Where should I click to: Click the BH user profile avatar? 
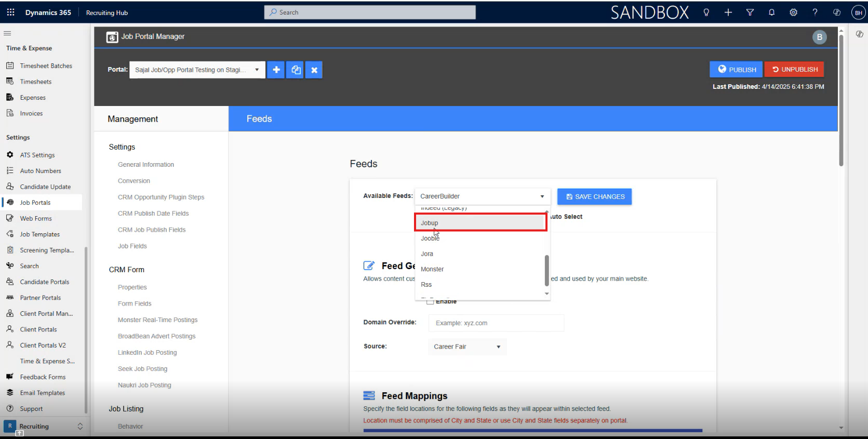[x=859, y=13]
